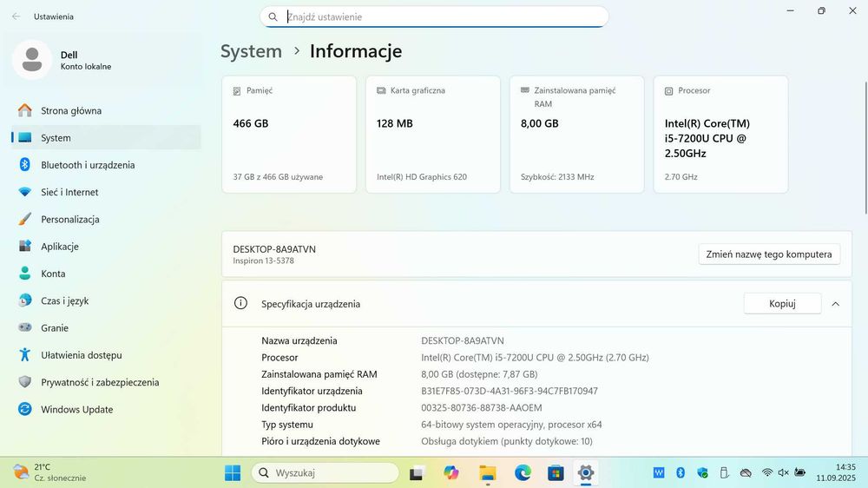
Task: Click the Bluetooth tray icon
Action: point(681,472)
